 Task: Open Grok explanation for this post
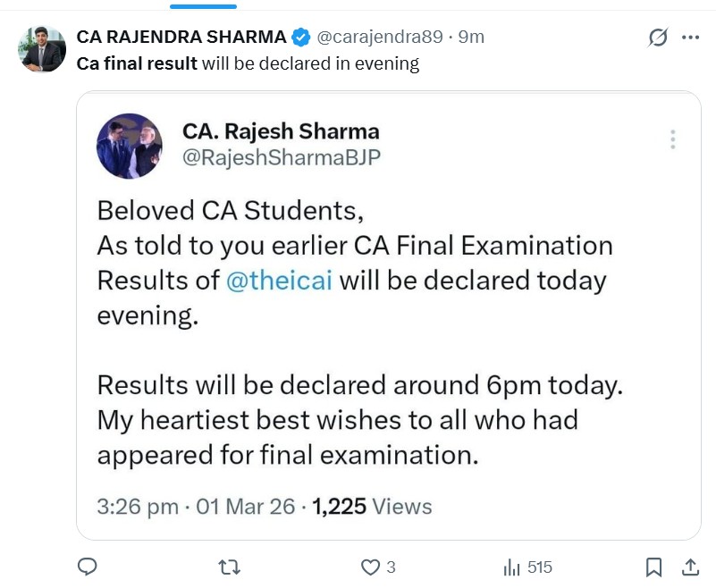[657, 37]
